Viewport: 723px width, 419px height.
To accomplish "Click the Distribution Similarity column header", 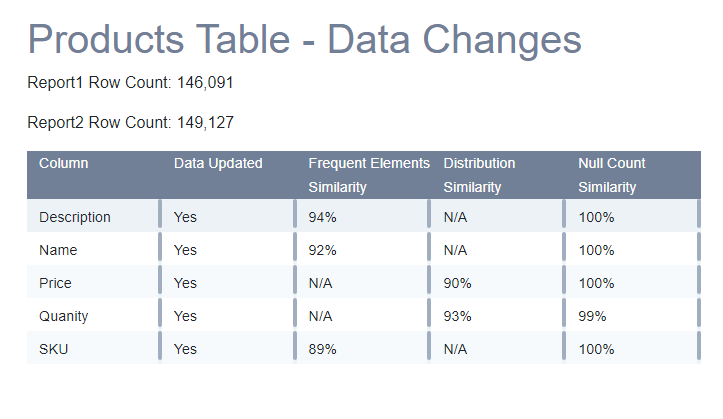I will (479, 175).
